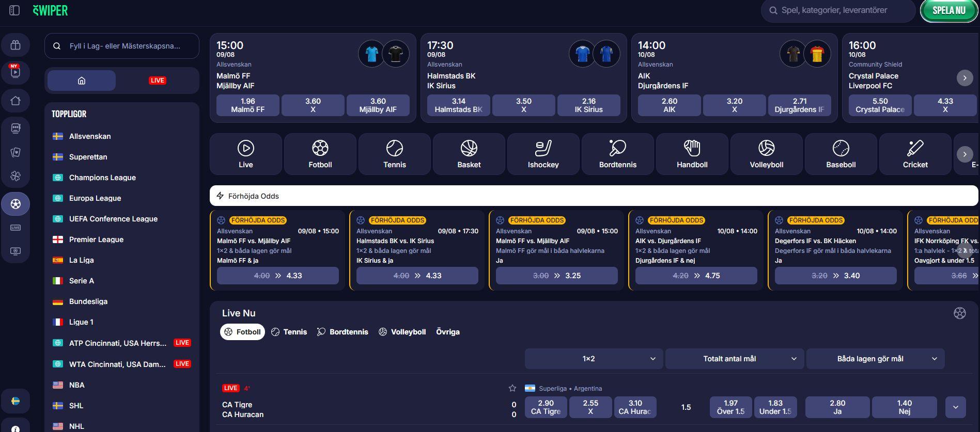
Task: Show more sport categories with arrow
Action: click(965, 154)
